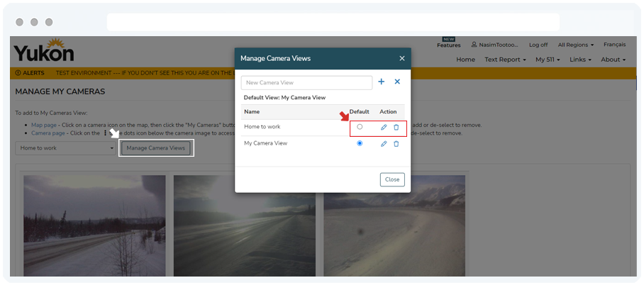Delete My Camera View using trash icon
The height and width of the screenshot is (290, 644).
click(x=396, y=143)
